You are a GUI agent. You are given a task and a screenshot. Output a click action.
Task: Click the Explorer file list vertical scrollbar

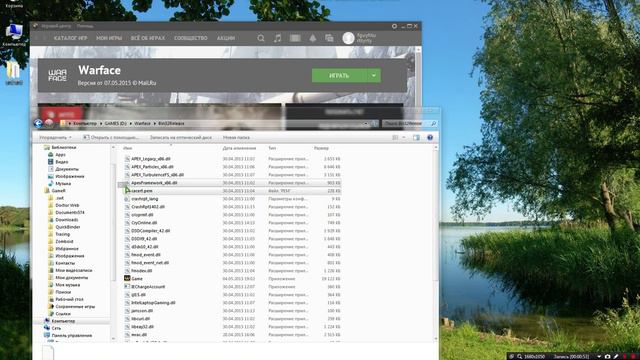point(436,243)
